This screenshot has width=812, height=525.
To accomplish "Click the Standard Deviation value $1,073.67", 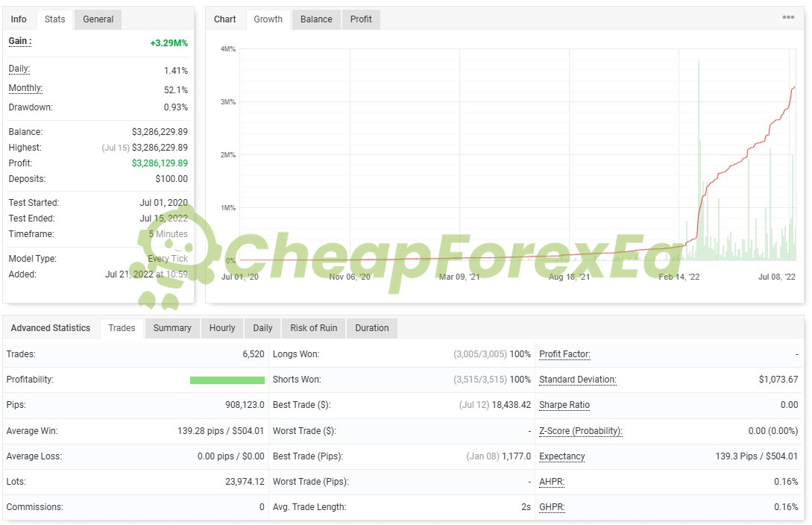I will pos(778,380).
